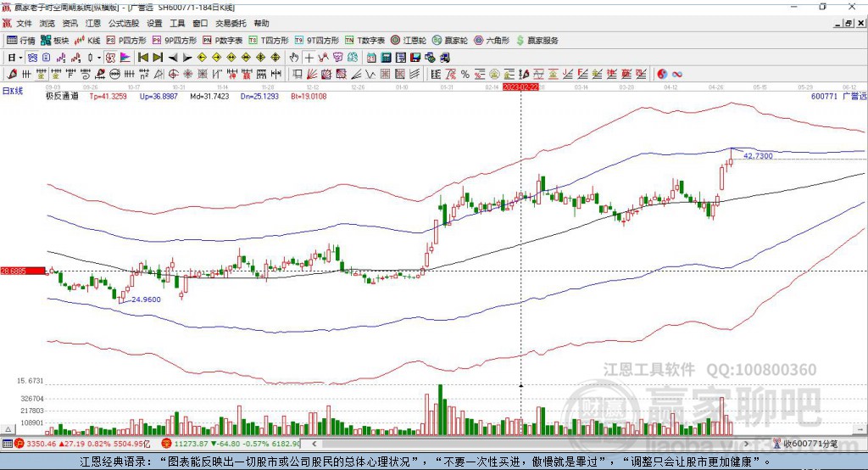Open the 赢家轮 wheel tool
The height and width of the screenshot is (470, 868).
coord(450,41)
